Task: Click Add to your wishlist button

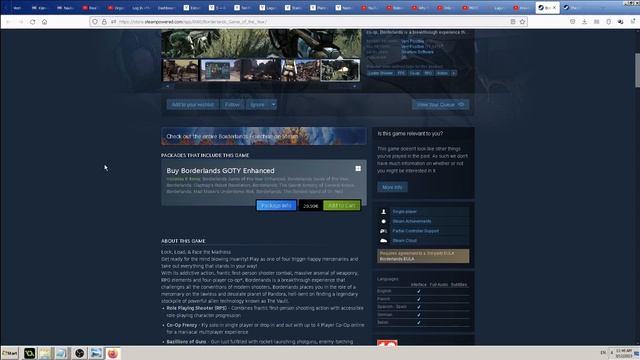Action: [193, 104]
